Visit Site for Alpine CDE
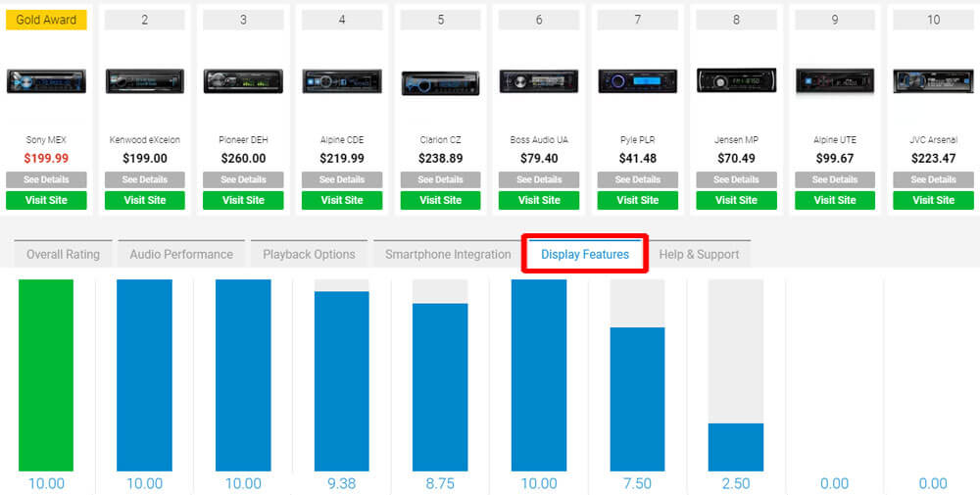 coord(342,201)
